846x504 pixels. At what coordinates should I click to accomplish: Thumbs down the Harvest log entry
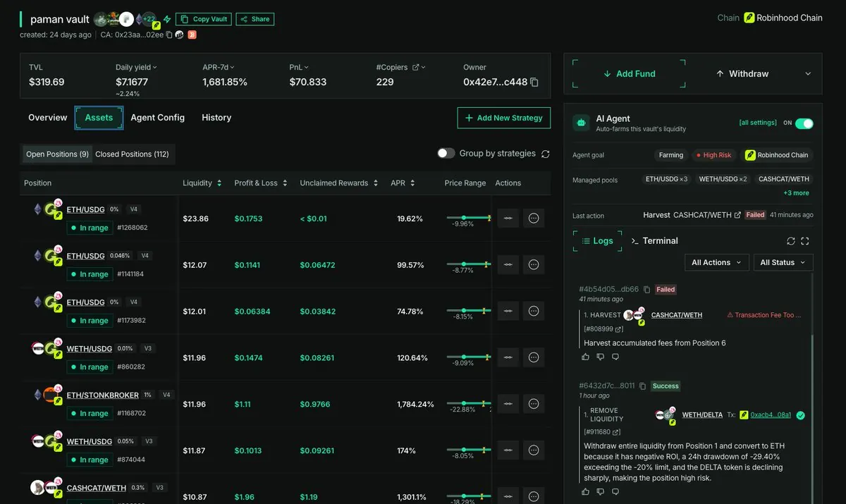[601, 357]
